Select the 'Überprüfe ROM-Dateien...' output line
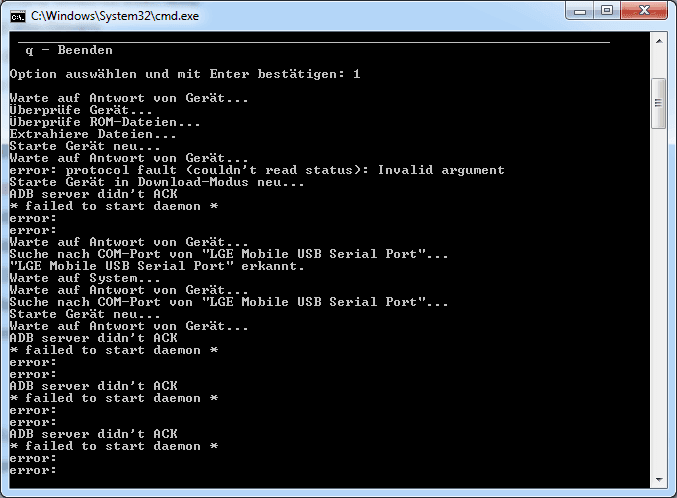677x498 pixels. click(105, 122)
